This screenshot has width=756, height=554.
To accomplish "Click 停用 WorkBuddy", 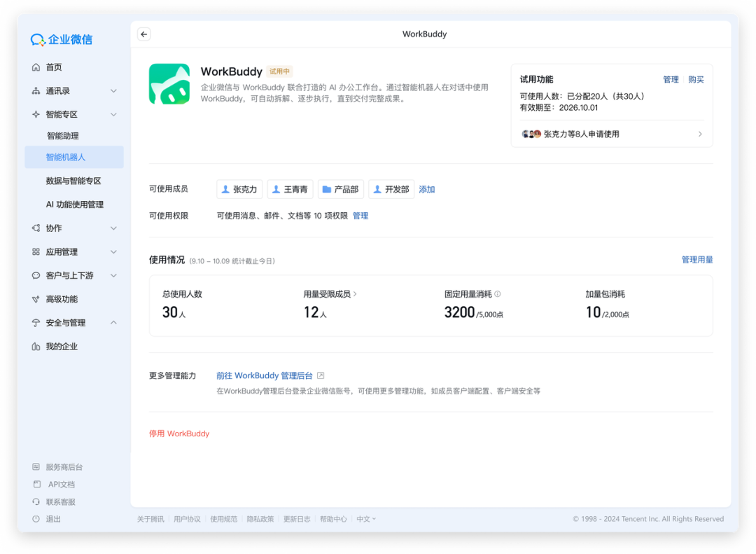I will (179, 434).
